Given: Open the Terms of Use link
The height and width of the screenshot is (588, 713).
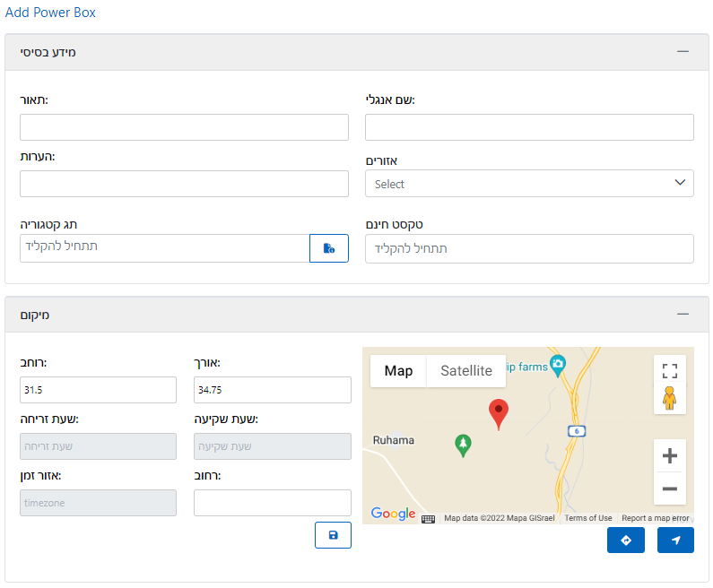Looking at the screenshot, I should tap(588, 518).
